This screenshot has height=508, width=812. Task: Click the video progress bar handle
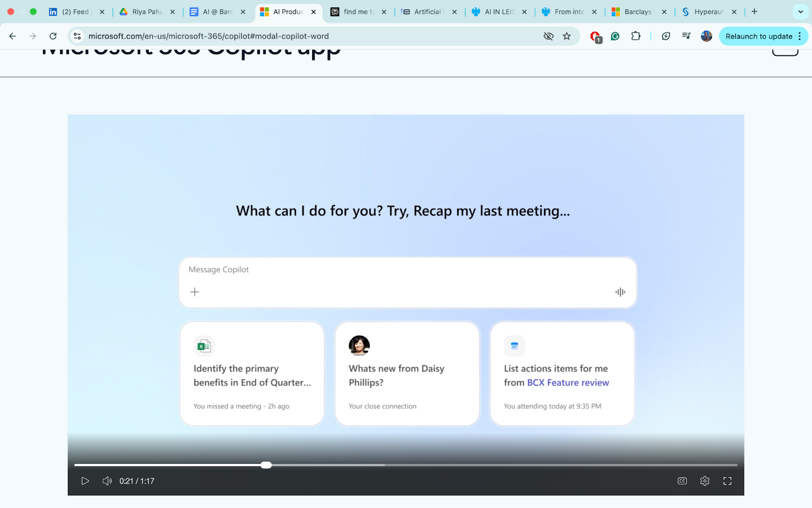point(266,465)
